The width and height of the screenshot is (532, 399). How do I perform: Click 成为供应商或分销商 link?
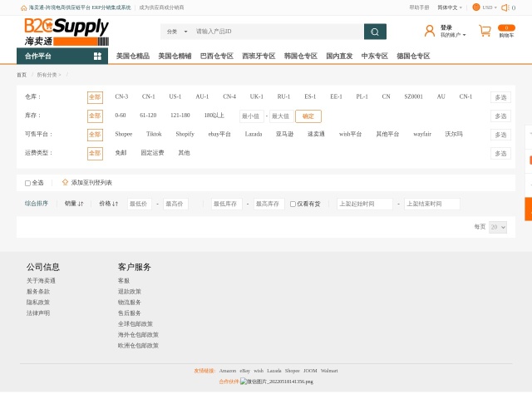(161, 7)
